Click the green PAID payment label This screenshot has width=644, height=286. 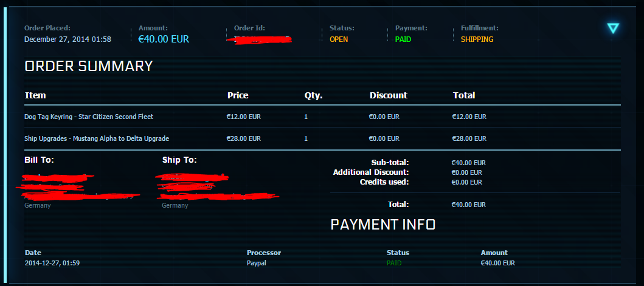click(403, 39)
